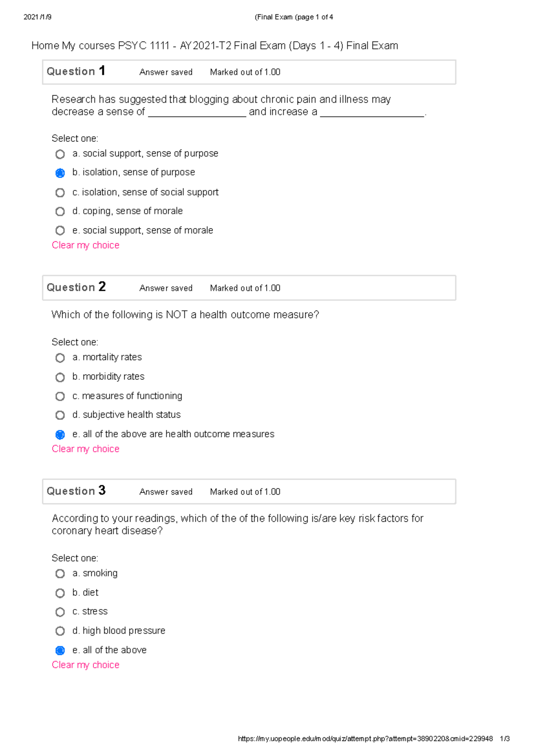Open 'My courses' in the breadcrumb
534x756 pixels.
click(88, 46)
